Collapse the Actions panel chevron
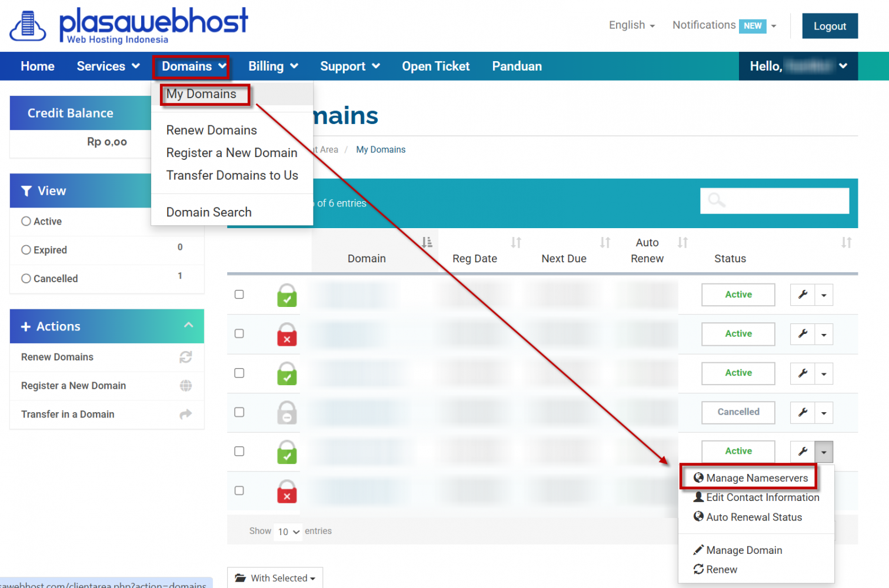Screen dimensions: 889x588 coord(188,325)
